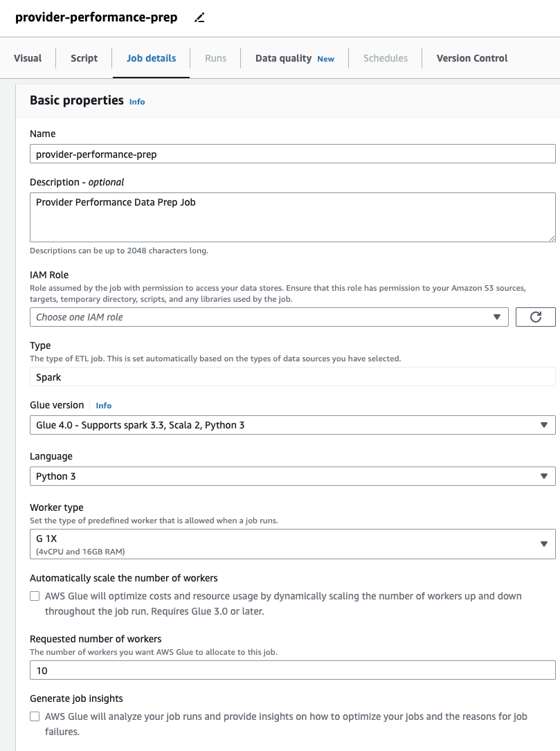Click the Glue version Info link
Image resolution: width=560 pixels, height=751 pixels.
[103, 405]
